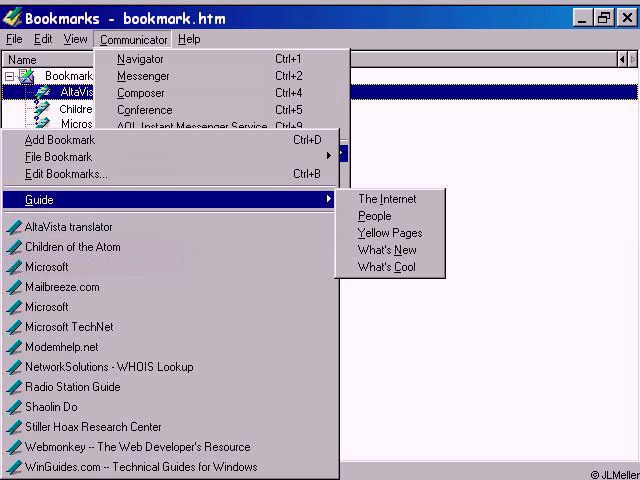
Task: Click the AltaVista tree row bookmark icon
Action: [42, 92]
